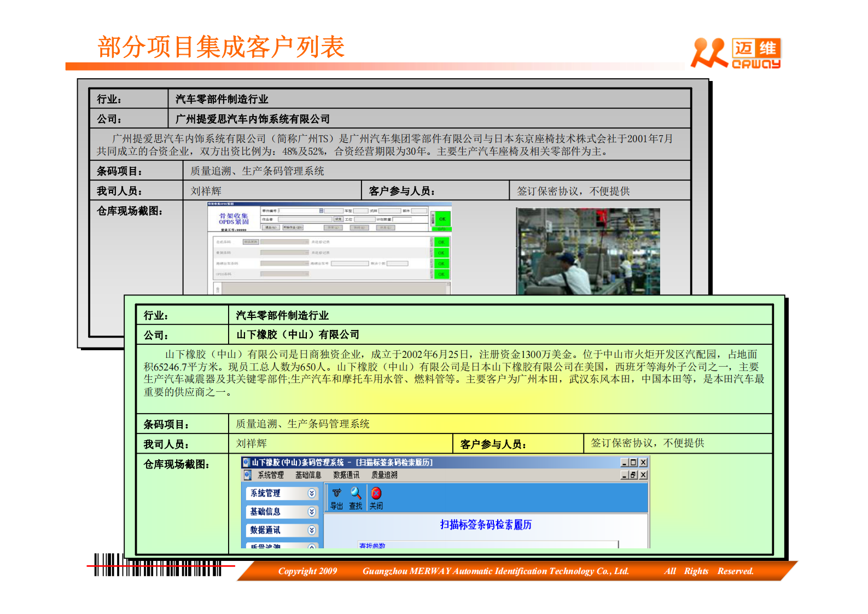Image resolution: width=868 pixels, height=614 pixels.
Task: Expand the 基础信息 sidebar panel chevron
Action: click(x=312, y=512)
